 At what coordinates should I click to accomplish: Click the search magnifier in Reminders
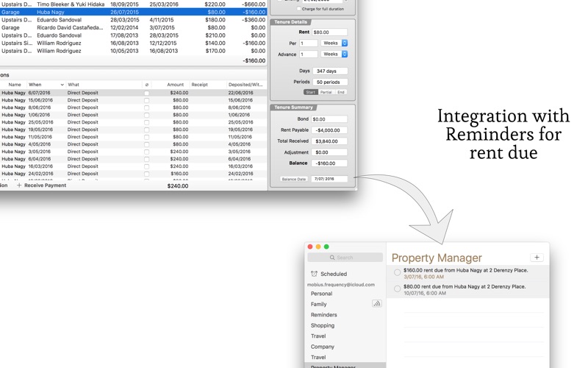pos(332,258)
